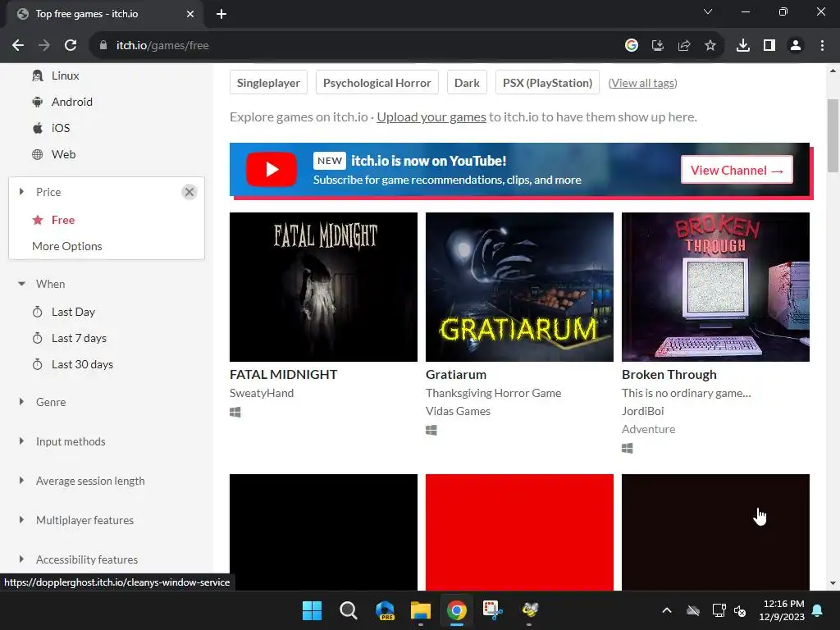840x630 pixels.
Task: Toggle the Chrome side panel
Action: tap(769, 46)
